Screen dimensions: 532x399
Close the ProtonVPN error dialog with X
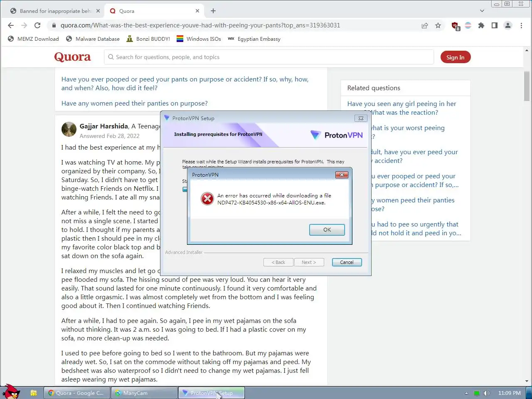tap(342, 175)
